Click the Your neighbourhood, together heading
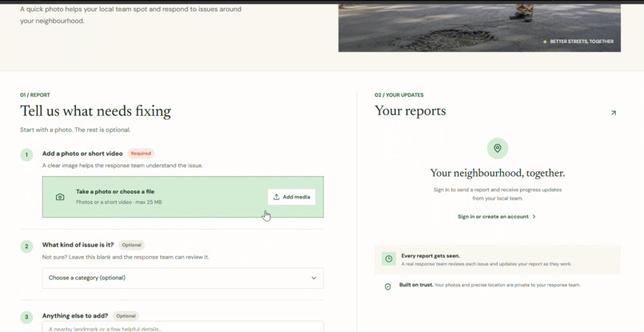 point(497,173)
